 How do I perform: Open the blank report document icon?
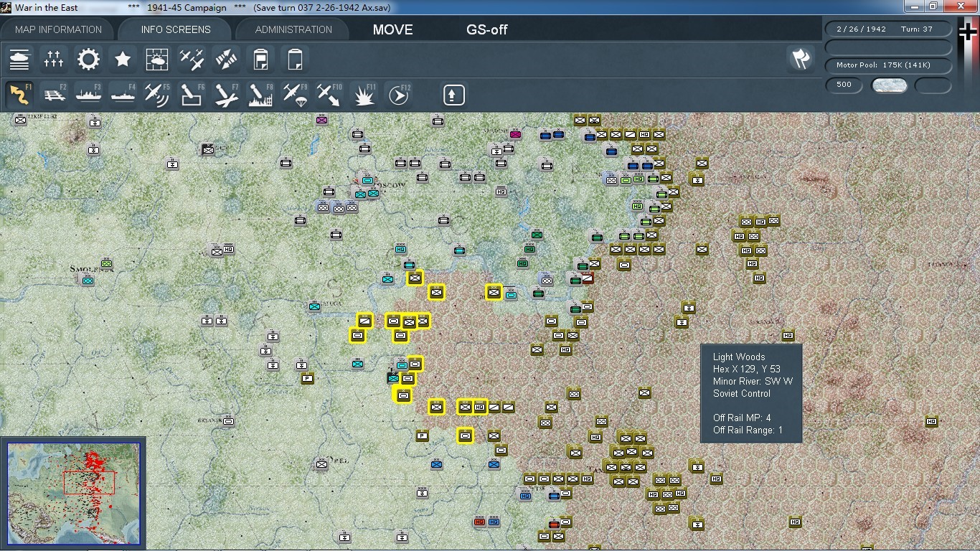(295, 60)
